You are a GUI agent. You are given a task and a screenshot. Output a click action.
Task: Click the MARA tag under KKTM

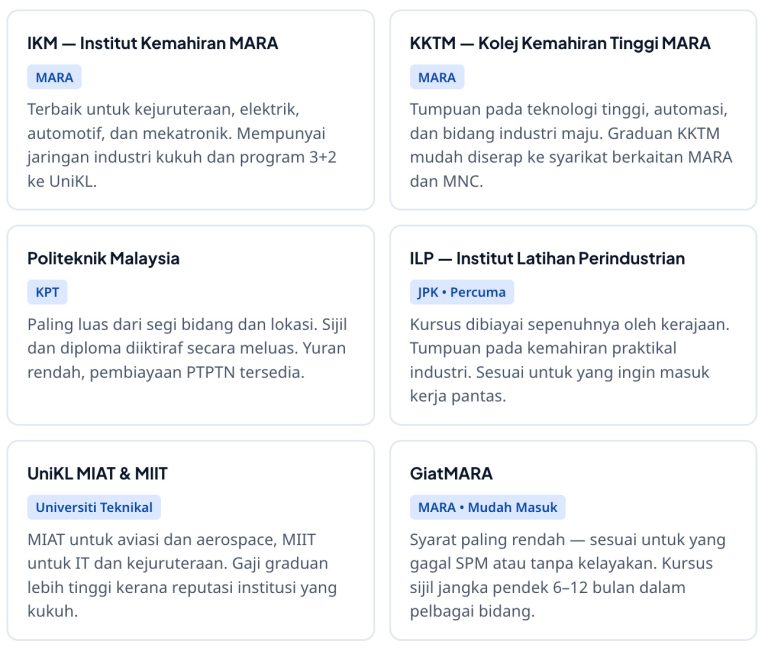coord(437,77)
